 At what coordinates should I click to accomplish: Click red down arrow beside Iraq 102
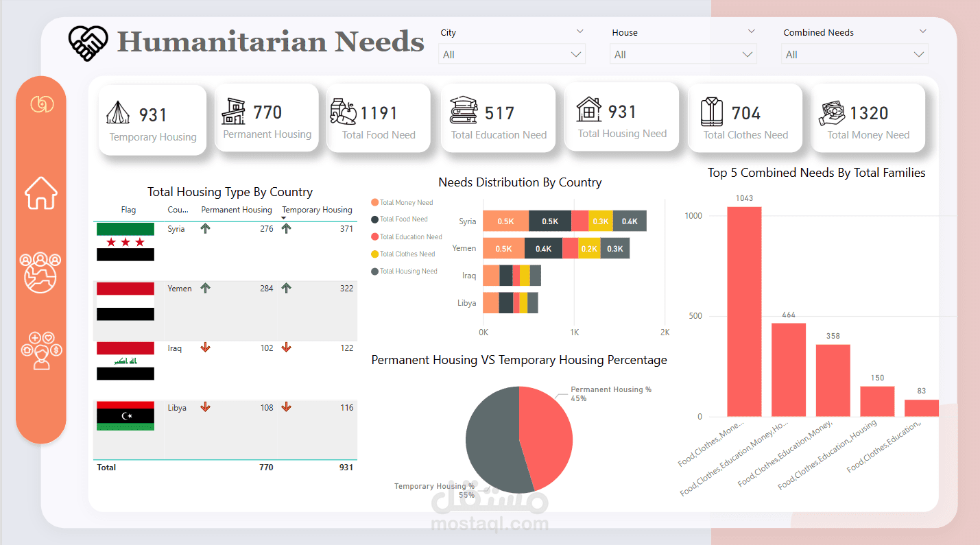205,348
